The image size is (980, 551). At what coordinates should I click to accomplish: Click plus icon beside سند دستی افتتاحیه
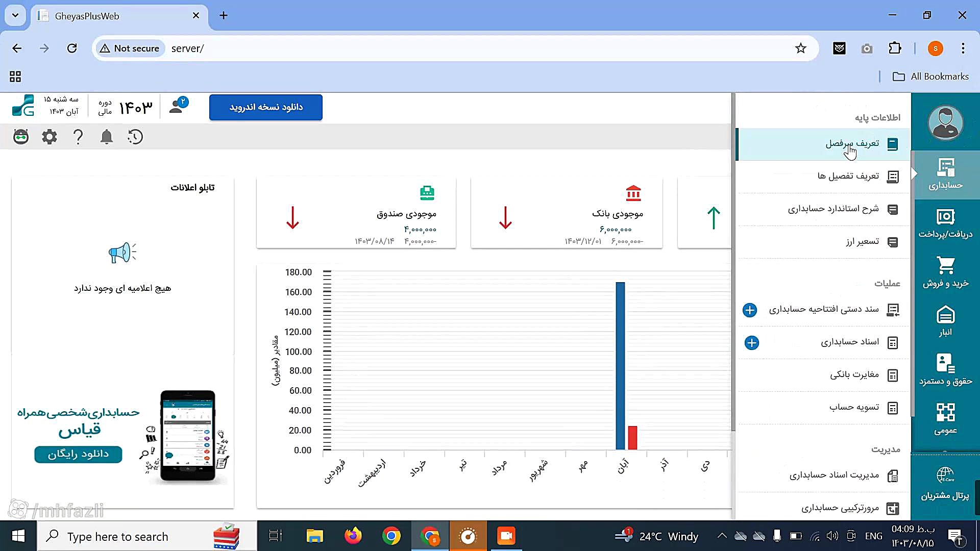click(750, 310)
